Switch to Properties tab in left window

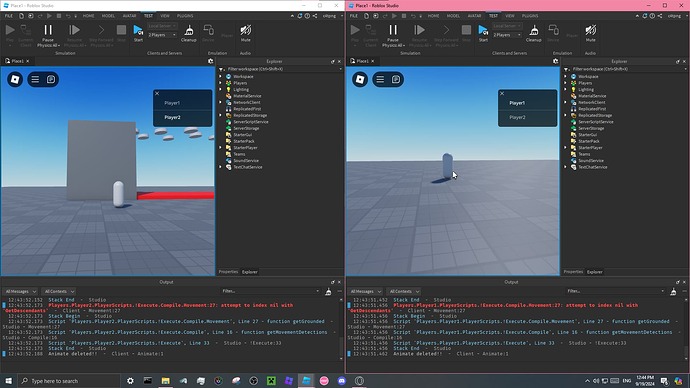[x=228, y=272]
